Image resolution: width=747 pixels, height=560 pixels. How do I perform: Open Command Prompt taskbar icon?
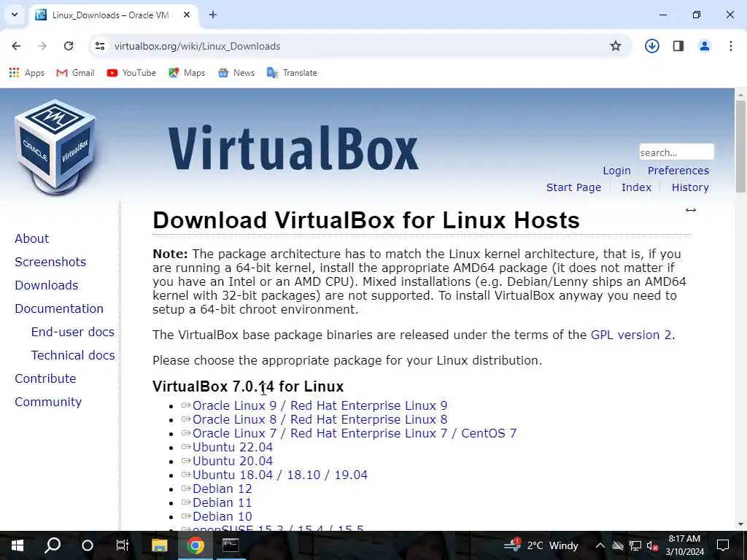point(231,545)
